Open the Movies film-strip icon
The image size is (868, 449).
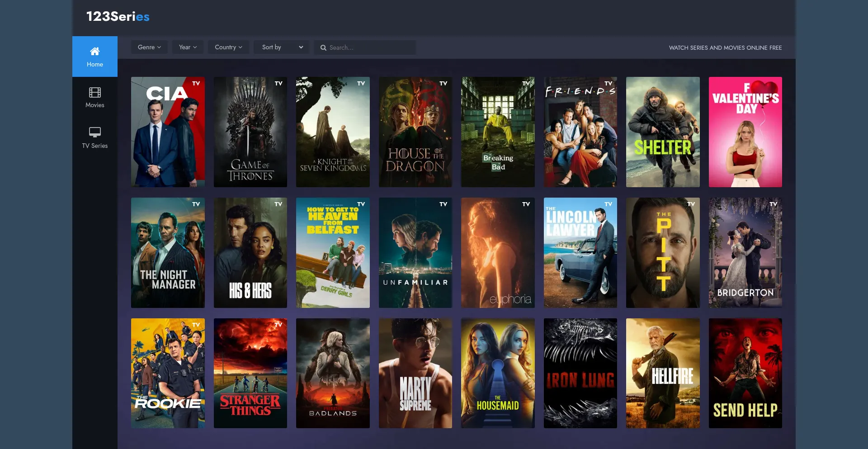point(95,93)
